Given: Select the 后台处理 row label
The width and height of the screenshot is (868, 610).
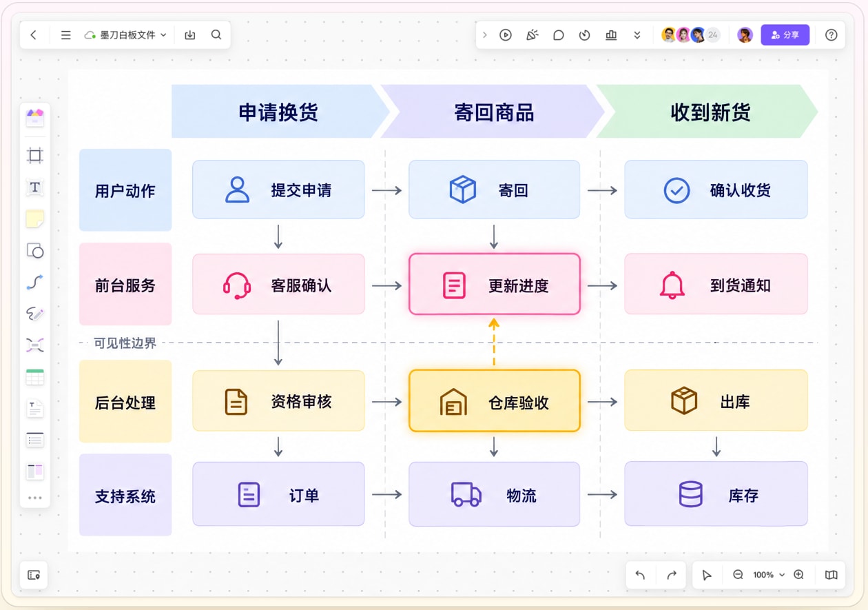Looking at the screenshot, I should point(125,402).
